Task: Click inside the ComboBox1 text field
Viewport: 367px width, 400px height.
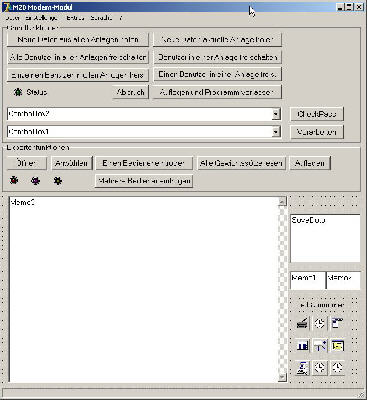Action: click(139, 132)
